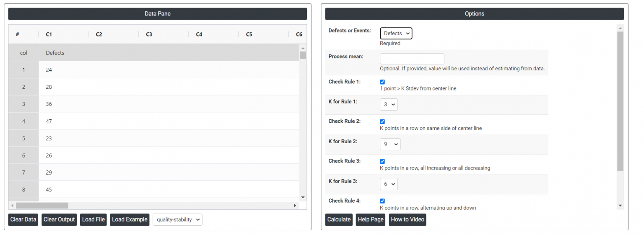The image size is (644, 237).
Task: Open the How to Video
Action: [x=407, y=219]
